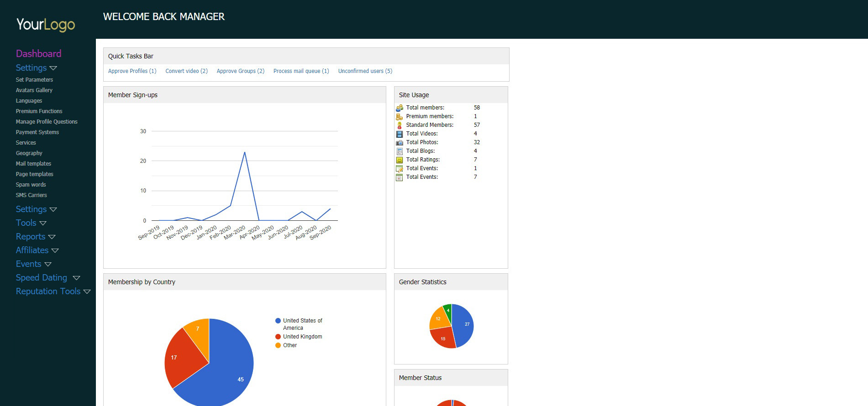Click the Gender Statistics panel title
The height and width of the screenshot is (406, 868).
[x=423, y=282]
